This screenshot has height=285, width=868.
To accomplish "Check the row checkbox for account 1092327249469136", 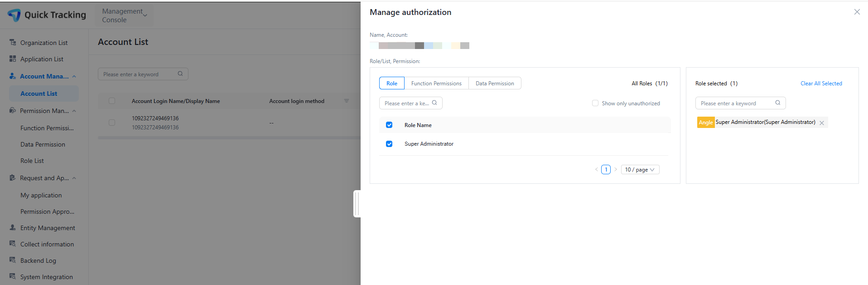I will [112, 123].
